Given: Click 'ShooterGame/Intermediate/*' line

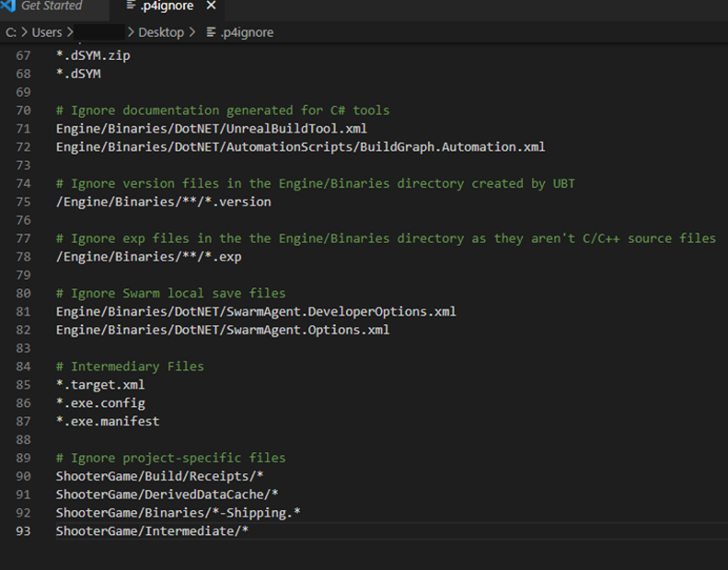Looking at the screenshot, I should (152, 531).
